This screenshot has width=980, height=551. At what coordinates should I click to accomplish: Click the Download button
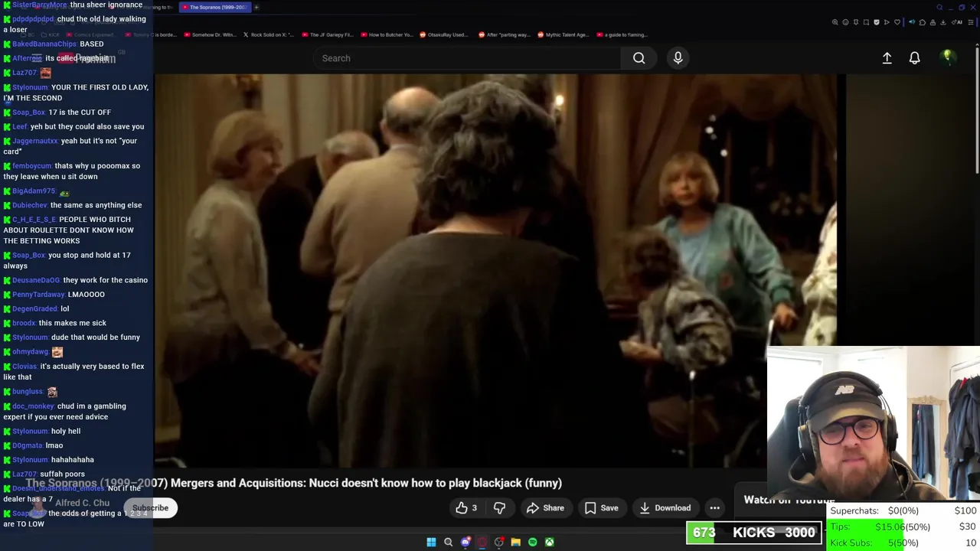(x=665, y=507)
